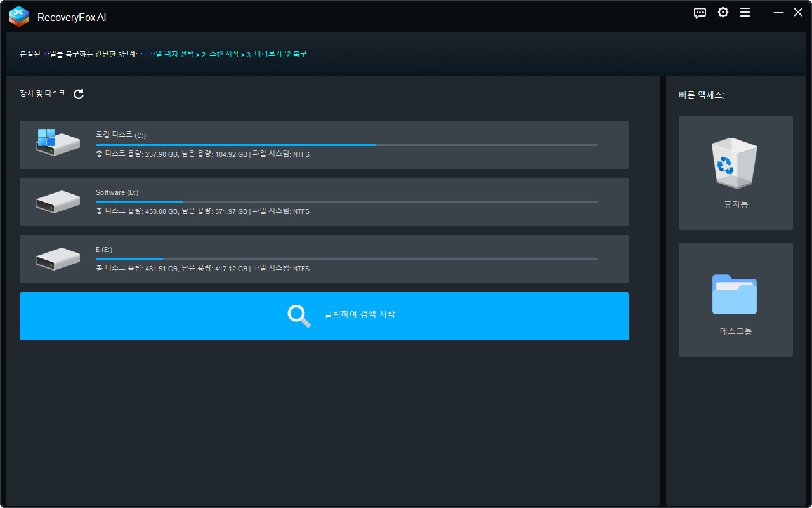Open settings via the gear icon

click(x=723, y=13)
